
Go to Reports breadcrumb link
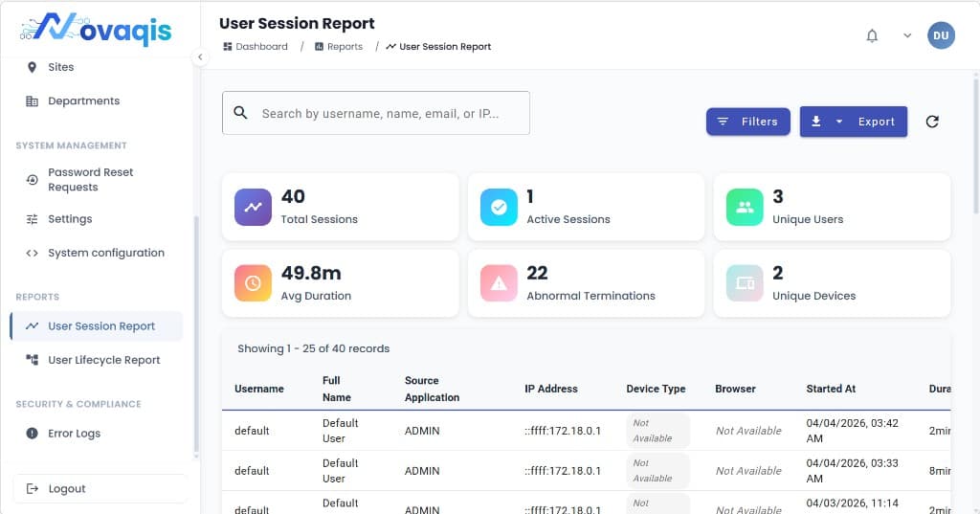coord(339,46)
